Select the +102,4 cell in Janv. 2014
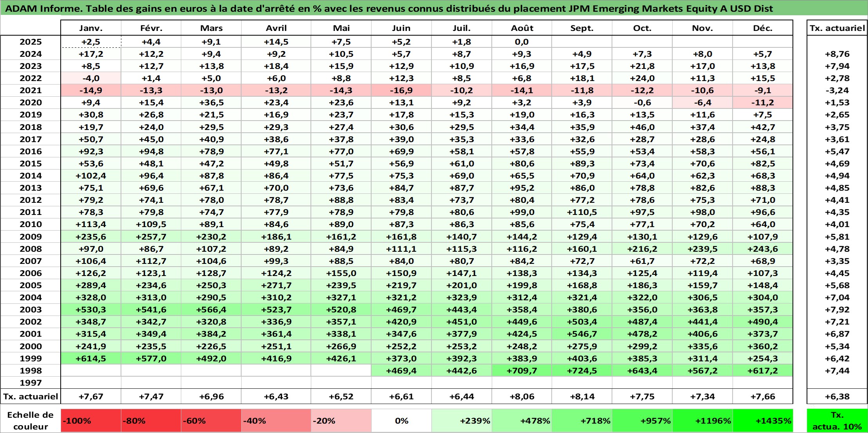Screen dimensions: 868x433 [91, 176]
